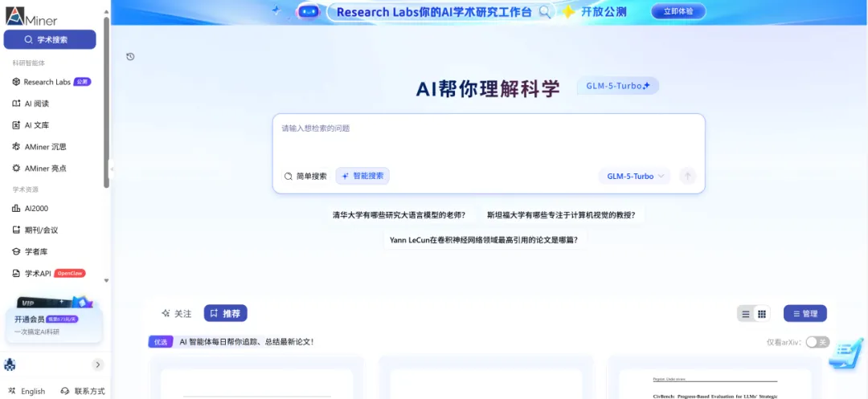Toggle the 仅看arXiv switch
Screen dimensions: 868x399
pyautogui.click(x=817, y=342)
